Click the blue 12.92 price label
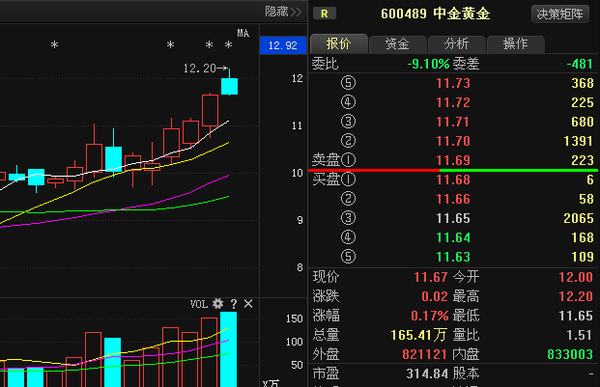The image size is (600, 387). pyautogui.click(x=283, y=46)
